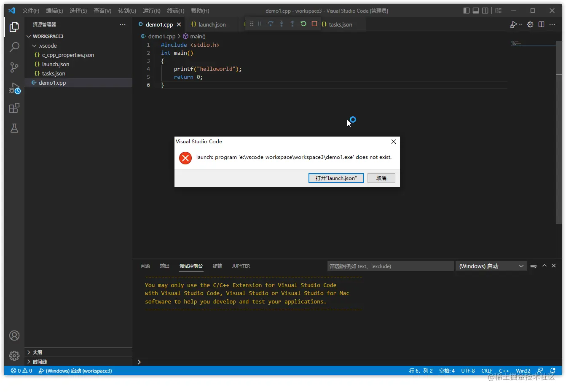Screen dimensions: 566x392
Task: Click the UTF-8 encoding indicator
Action: coord(468,371)
